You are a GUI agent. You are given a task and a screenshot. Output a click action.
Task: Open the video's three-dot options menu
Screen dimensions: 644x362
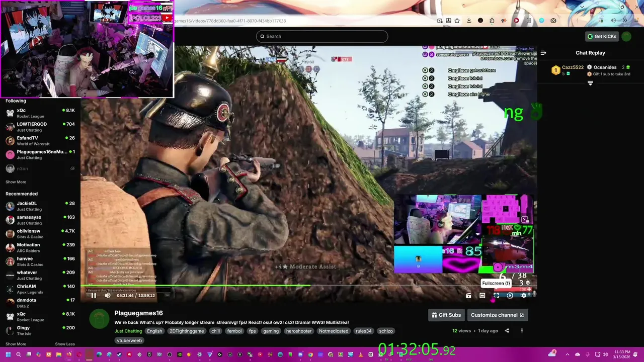pos(522,331)
